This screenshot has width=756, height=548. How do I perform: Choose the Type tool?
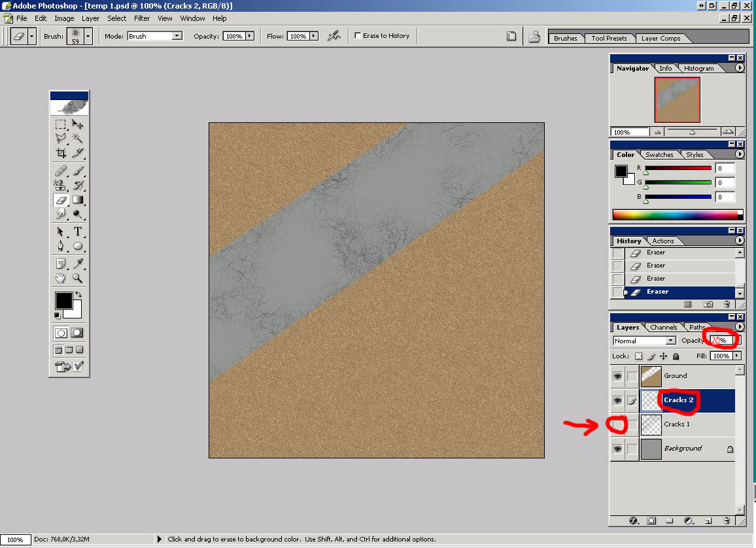78,231
